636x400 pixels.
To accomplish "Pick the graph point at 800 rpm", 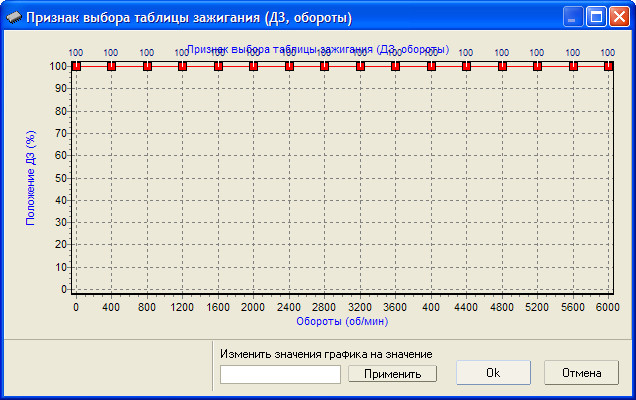I will click(147, 66).
